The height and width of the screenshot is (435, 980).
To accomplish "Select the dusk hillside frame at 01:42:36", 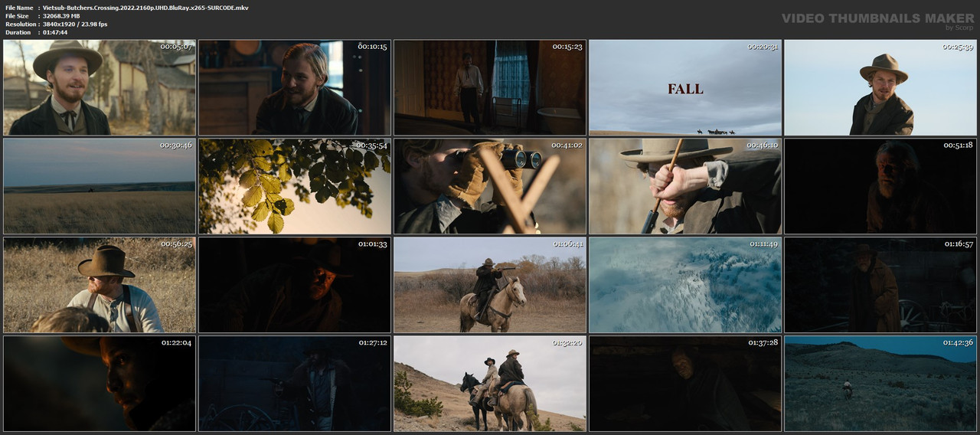I will pos(880,384).
